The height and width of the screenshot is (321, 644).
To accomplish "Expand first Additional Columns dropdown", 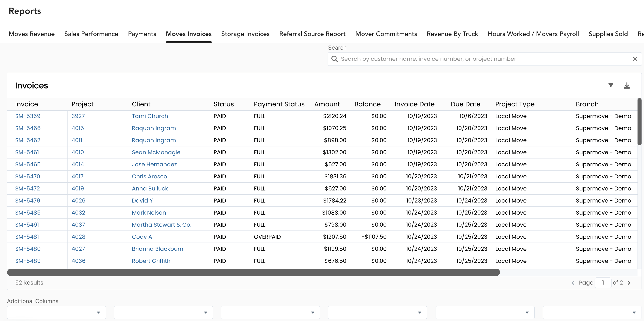I will pos(57,313).
